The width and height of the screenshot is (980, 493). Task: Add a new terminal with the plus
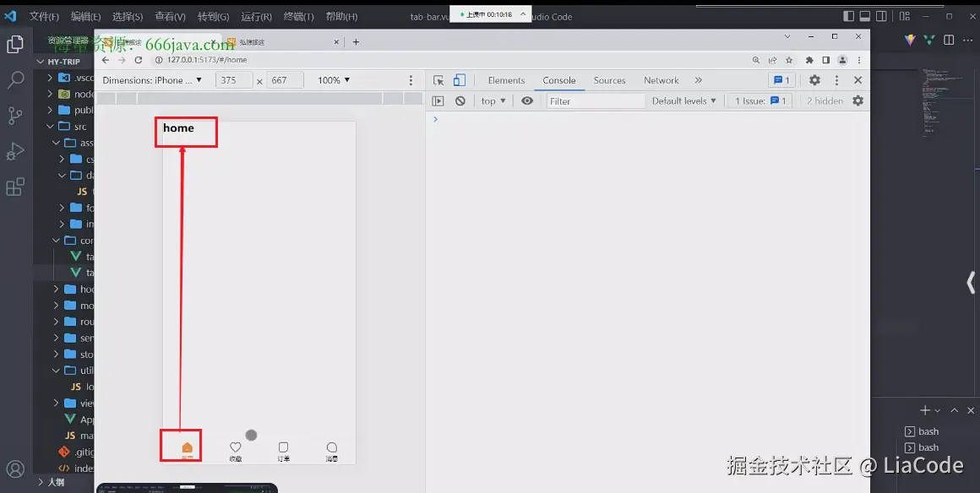[x=925, y=410]
